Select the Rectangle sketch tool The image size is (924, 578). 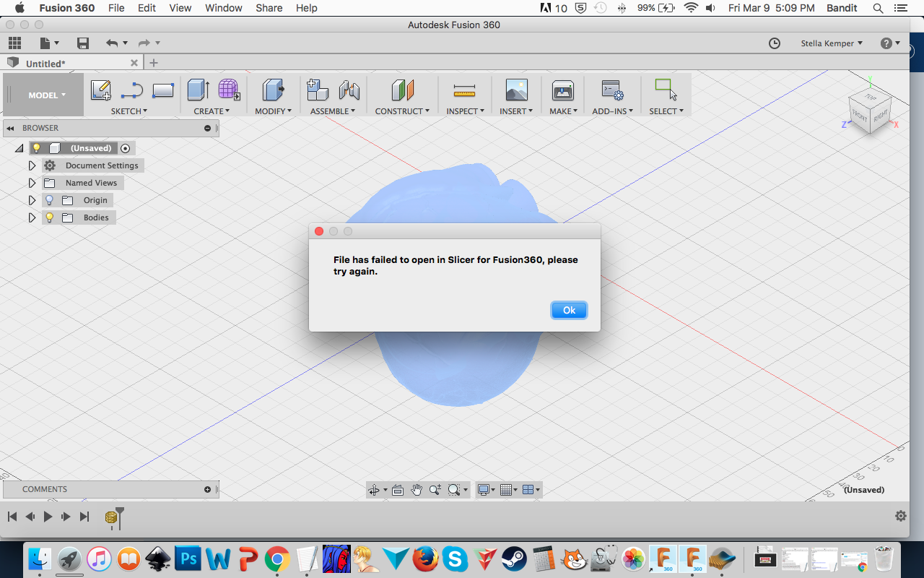click(x=163, y=90)
